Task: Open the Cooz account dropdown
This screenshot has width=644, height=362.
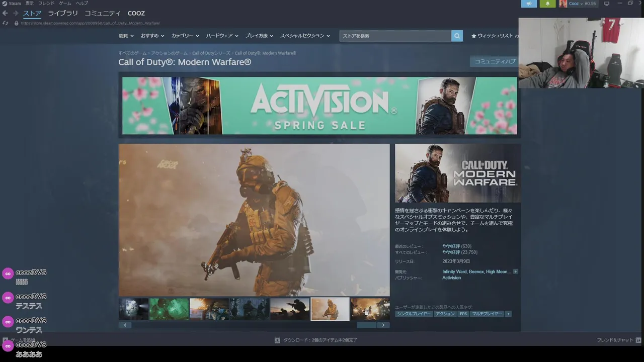Action: click(x=576, y=4)
